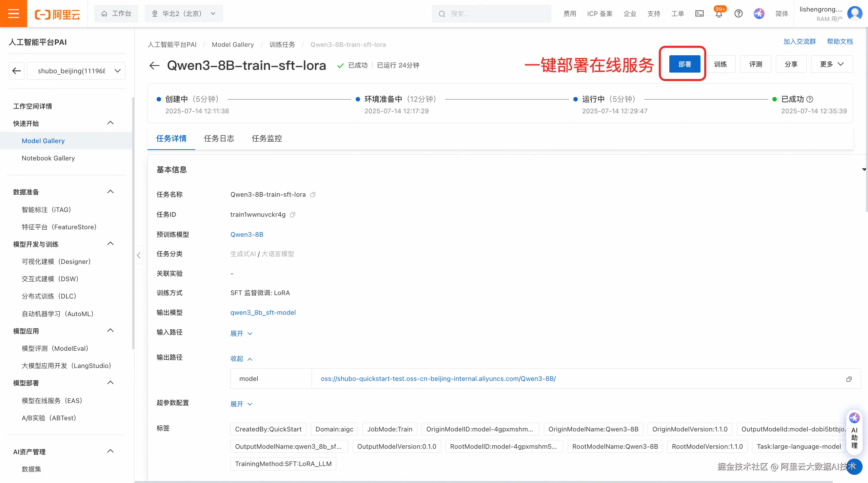The width and height of the screenshot is (868, 483).
Task: Open Cloud Shell terminal icon
Action: pos(699,14)
